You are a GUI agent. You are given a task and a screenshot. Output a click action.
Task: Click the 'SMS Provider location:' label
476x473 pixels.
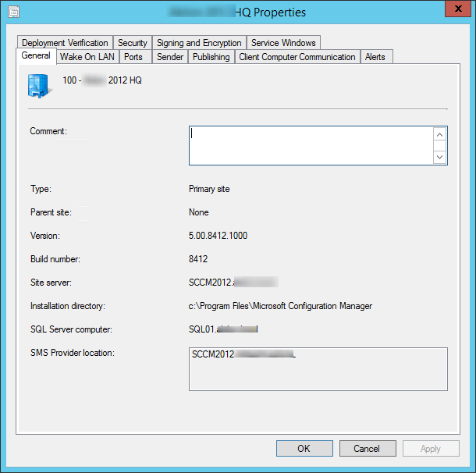[73, 353]
